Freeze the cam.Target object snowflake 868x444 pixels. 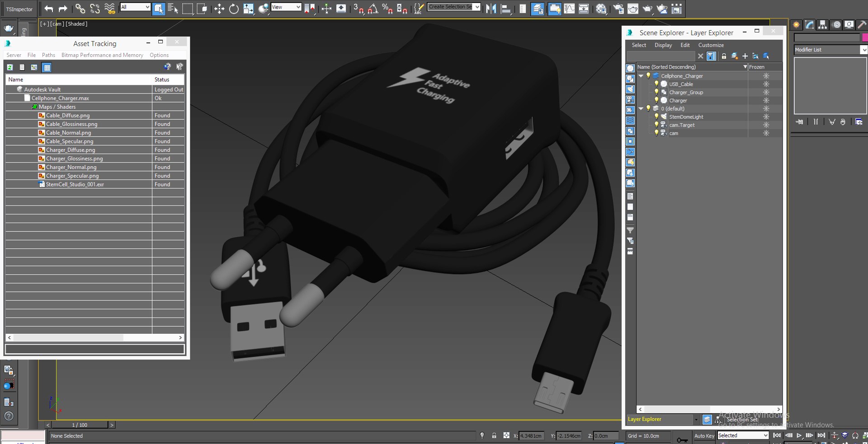pyautogui.click(x=766, y=125)
